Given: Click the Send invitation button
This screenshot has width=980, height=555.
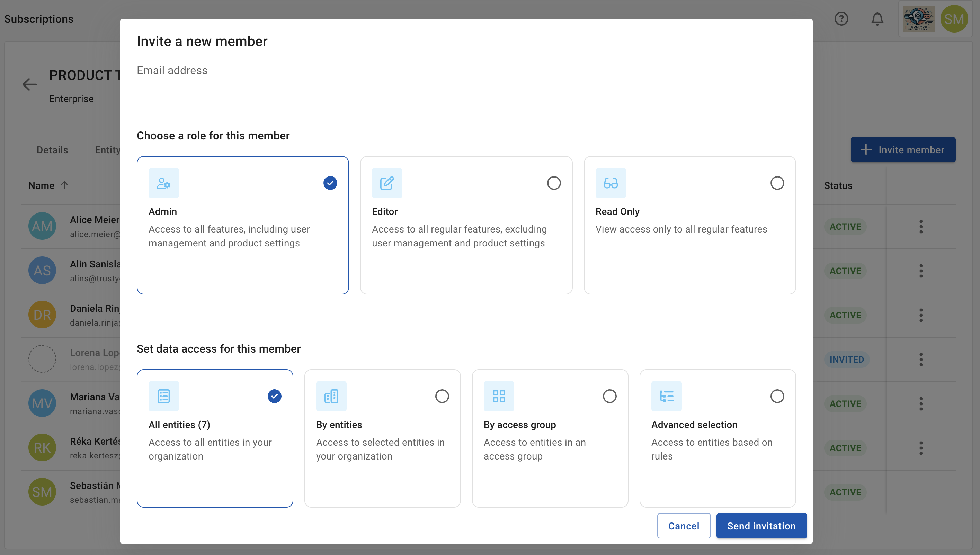Looking at the screenshot, I should (x=761, y=526).
